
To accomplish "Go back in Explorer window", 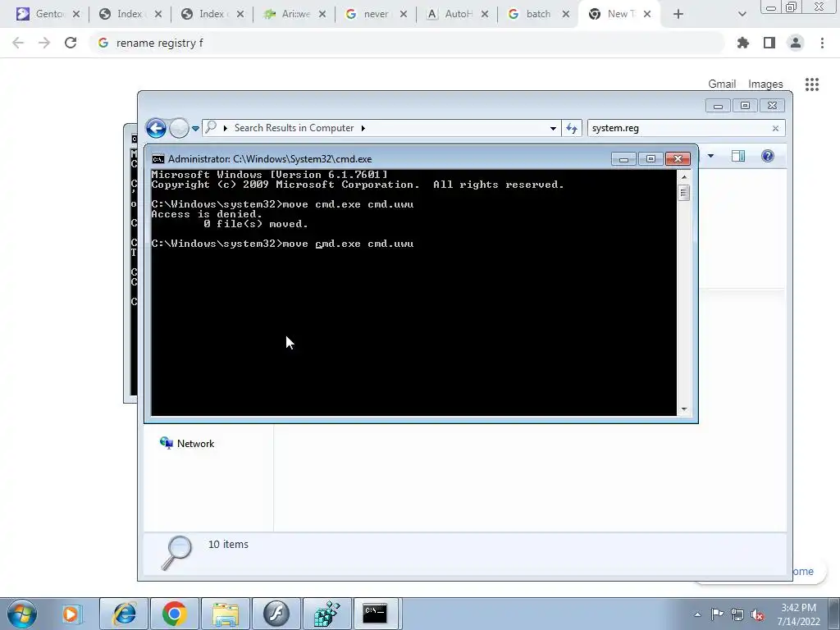I will tap(156, 129).
